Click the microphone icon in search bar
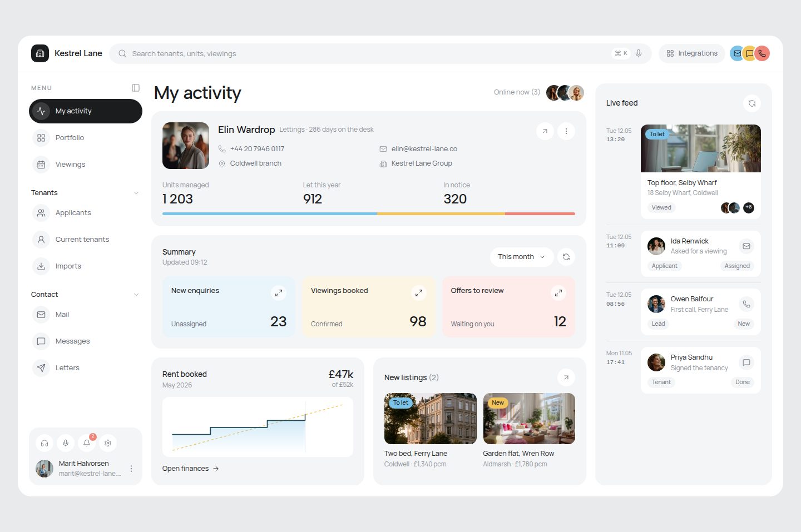 coord(639,53)
